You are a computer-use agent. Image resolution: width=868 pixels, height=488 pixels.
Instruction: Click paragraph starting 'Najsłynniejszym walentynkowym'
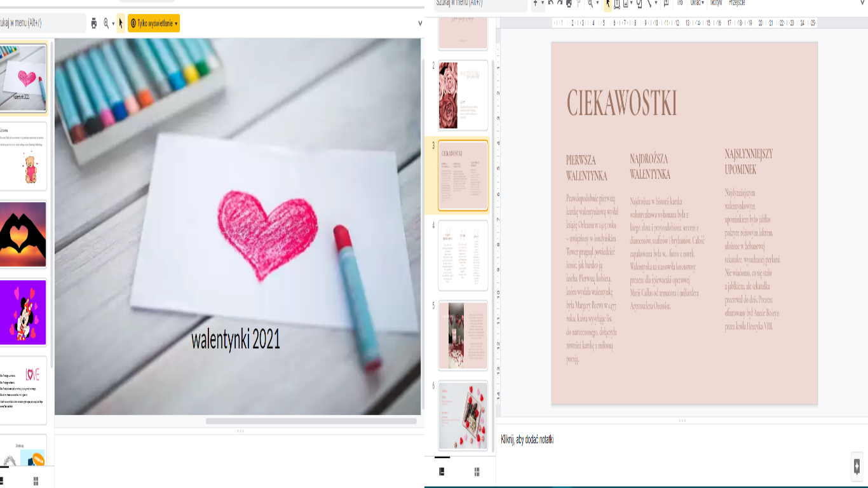click(x=752, y=259)
